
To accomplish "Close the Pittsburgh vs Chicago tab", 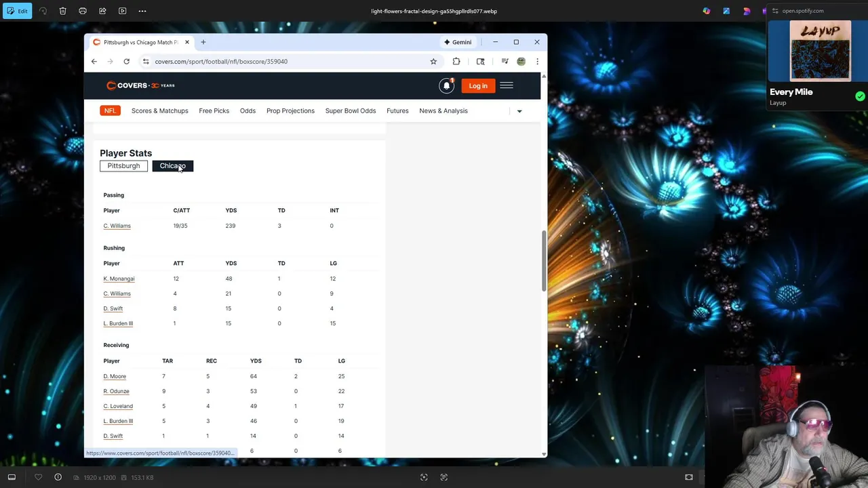I will click(187, 42).
